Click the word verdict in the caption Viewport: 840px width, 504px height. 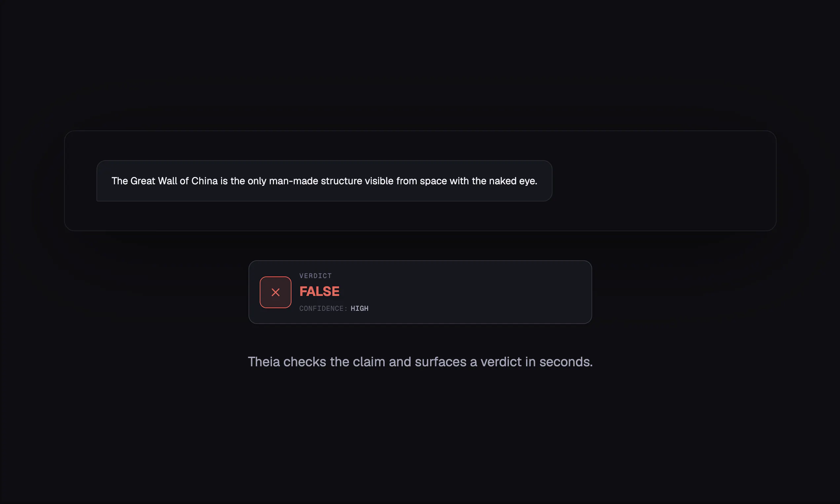coord(501,362)
